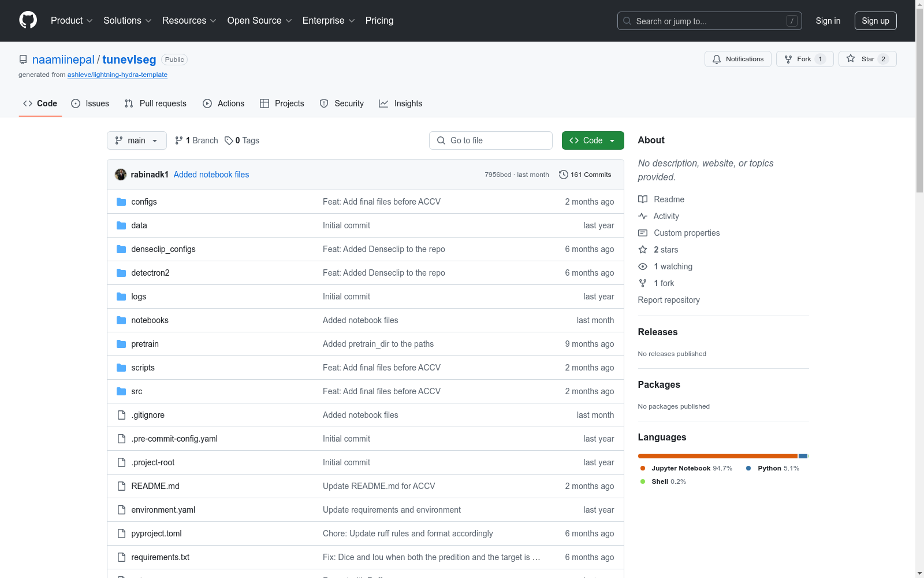Focus the Search or jump to field

[709, 21]
